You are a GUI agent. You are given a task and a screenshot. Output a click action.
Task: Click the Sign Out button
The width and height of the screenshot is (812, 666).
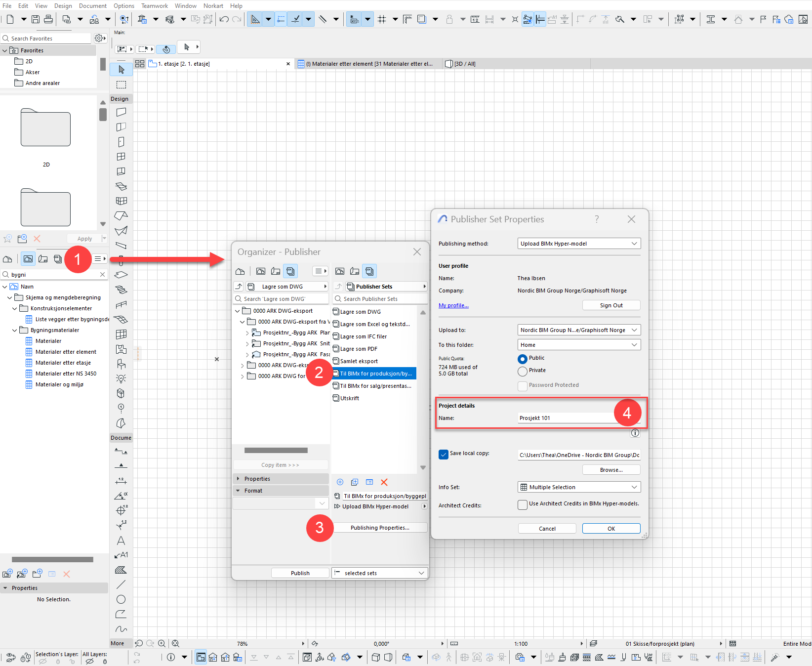pos(611,305)
